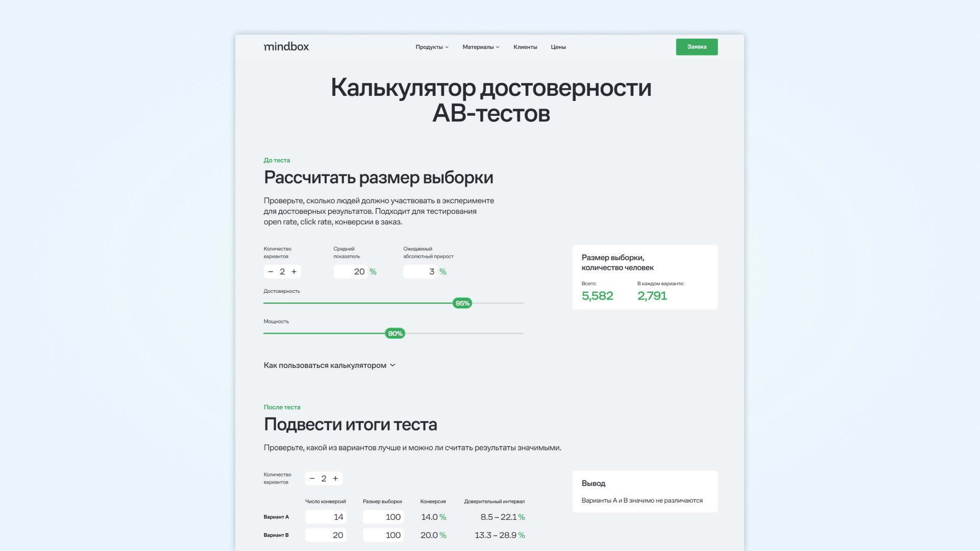Screen dimensions: 980x551
Task: Click the После теста section label
Action: [282, 407]
